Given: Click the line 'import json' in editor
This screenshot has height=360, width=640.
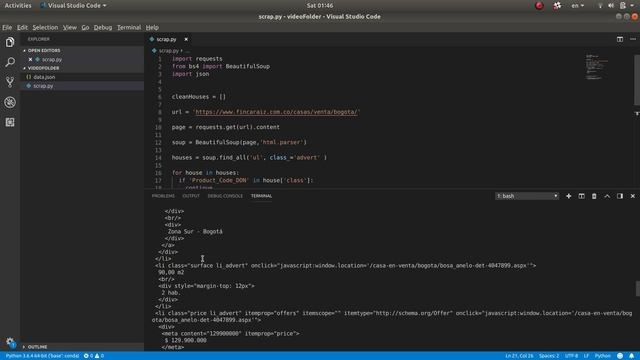Looking at the screenshot, I should 190,74.
